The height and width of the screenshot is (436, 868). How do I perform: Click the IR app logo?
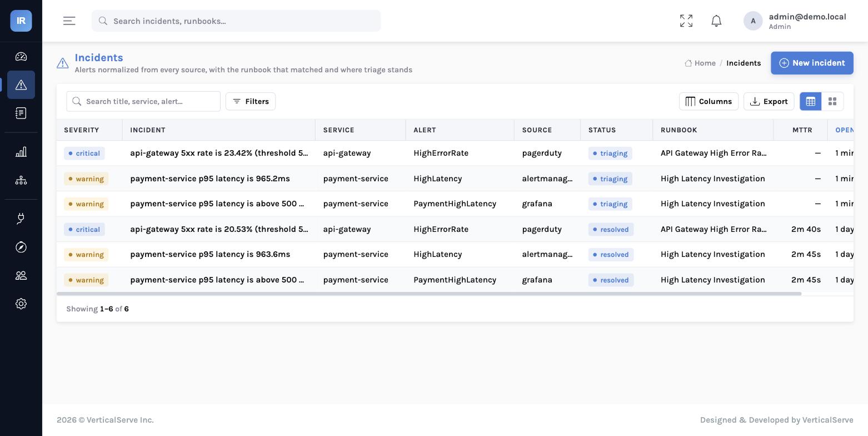pyautogui.click(x=21, y=21)
